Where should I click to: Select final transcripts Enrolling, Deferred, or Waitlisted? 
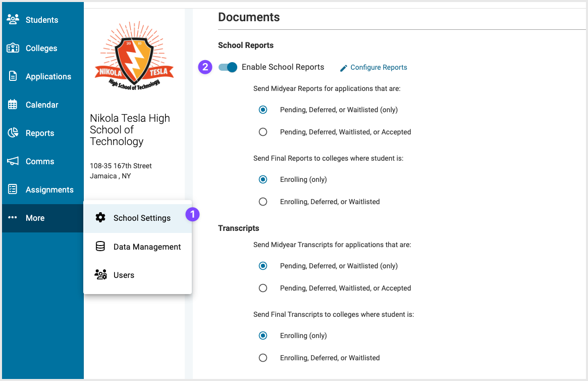coord(263,358)
